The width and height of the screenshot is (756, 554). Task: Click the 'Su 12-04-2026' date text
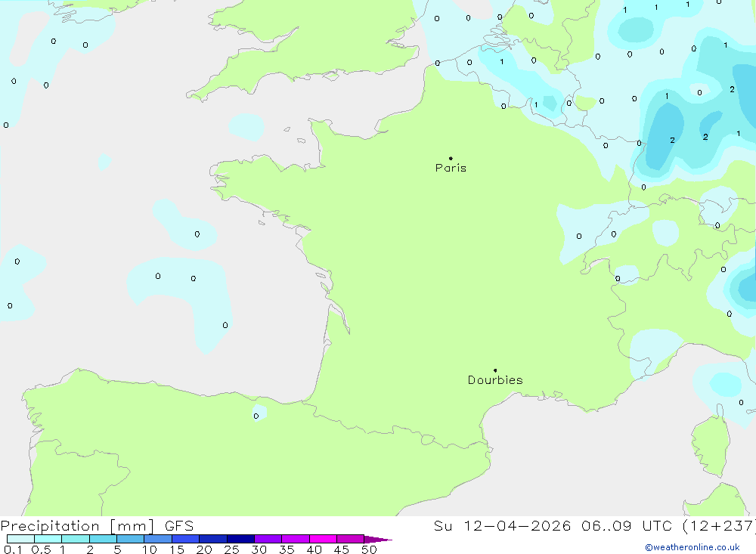(503, 526)
